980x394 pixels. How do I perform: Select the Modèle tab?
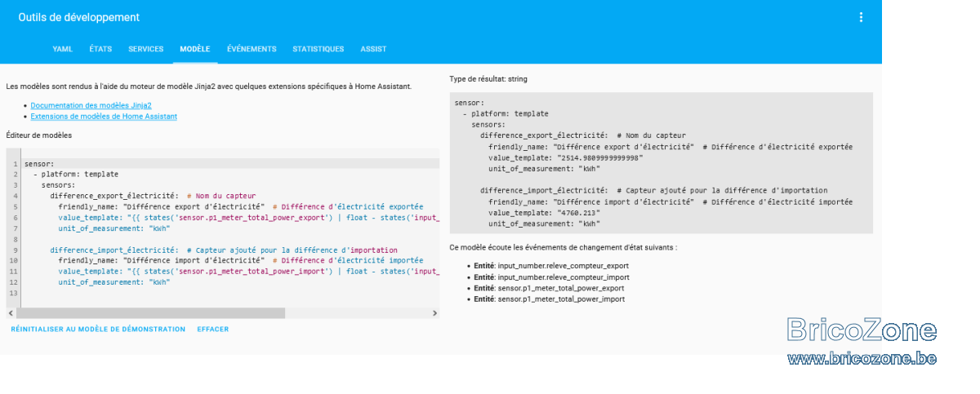195,49
